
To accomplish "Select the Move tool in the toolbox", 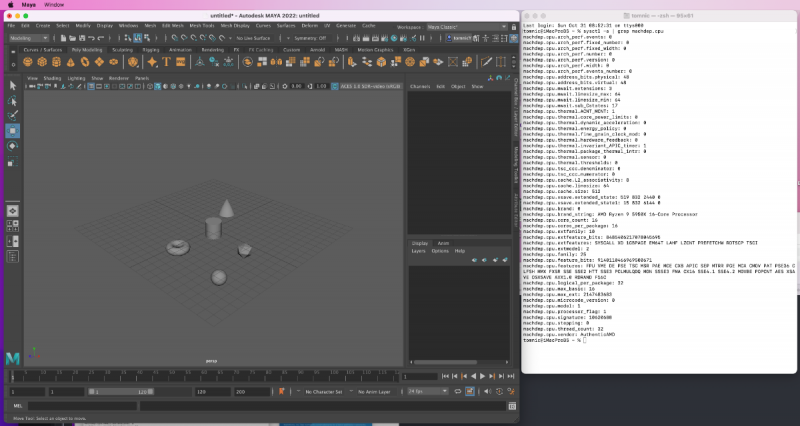I will (13, 130).
